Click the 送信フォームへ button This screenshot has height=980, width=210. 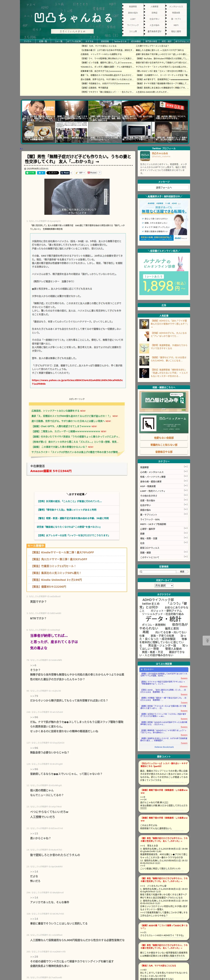coord(164,187)
